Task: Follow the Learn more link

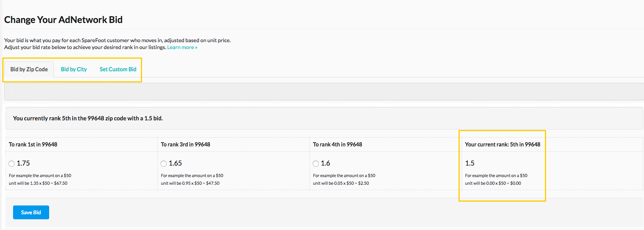Action: (x=182, y=48)
